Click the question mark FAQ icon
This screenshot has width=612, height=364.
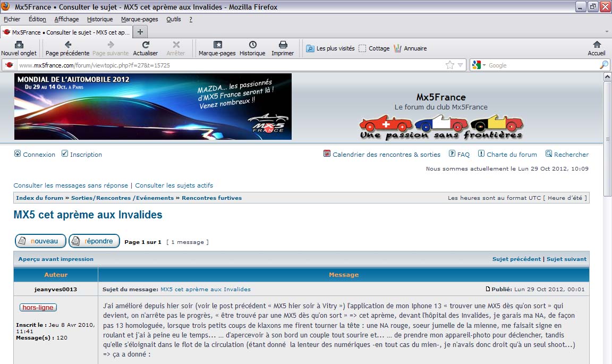click(452, 154)
